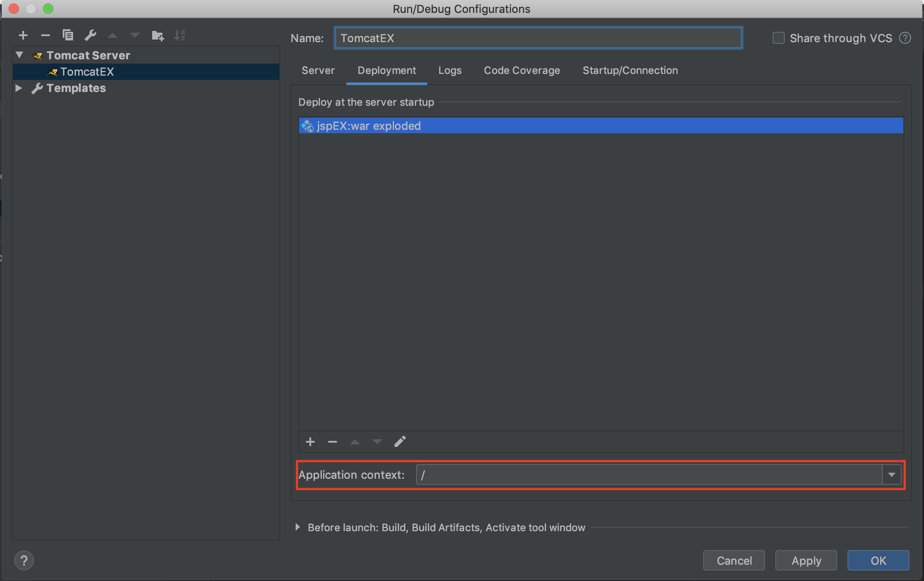This screenshot has width=924, height=581.
Task: Click the Tomcat Server group label
Action: [88, 55]
